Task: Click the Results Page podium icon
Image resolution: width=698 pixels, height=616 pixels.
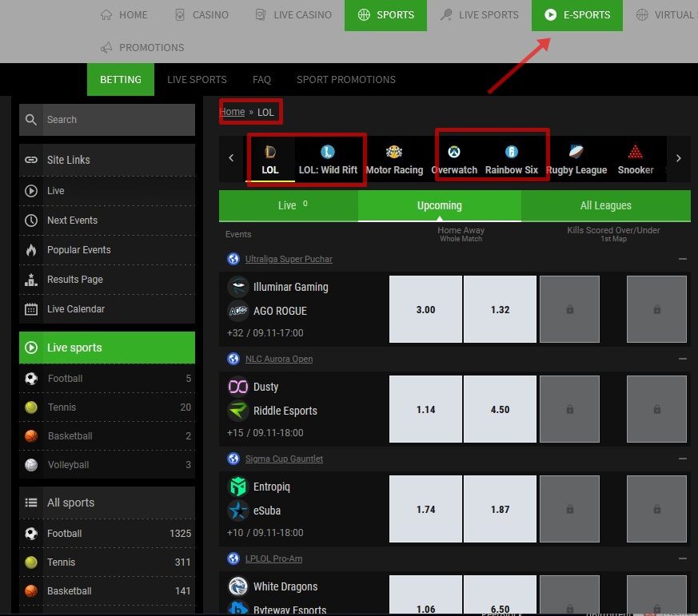Action: click(31, 280)
